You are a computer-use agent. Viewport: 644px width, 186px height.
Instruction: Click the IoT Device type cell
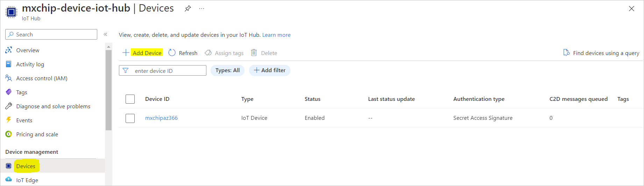pos(254,118)
